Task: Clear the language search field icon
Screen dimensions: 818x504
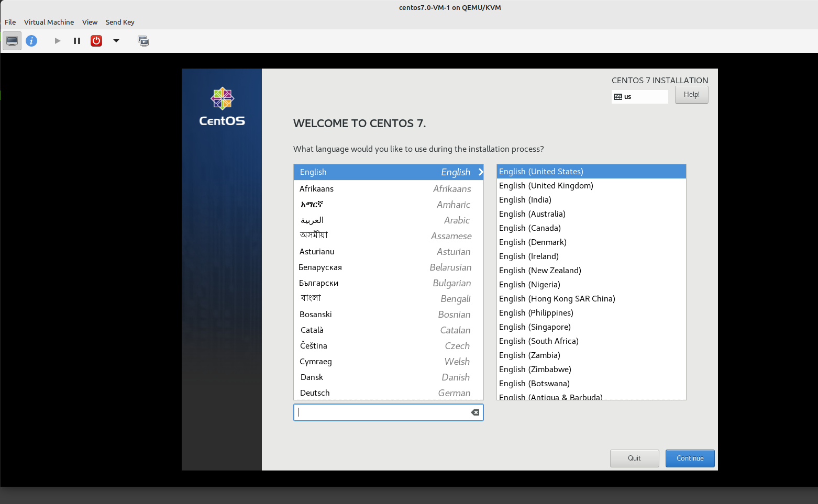Action: (475, 412)
